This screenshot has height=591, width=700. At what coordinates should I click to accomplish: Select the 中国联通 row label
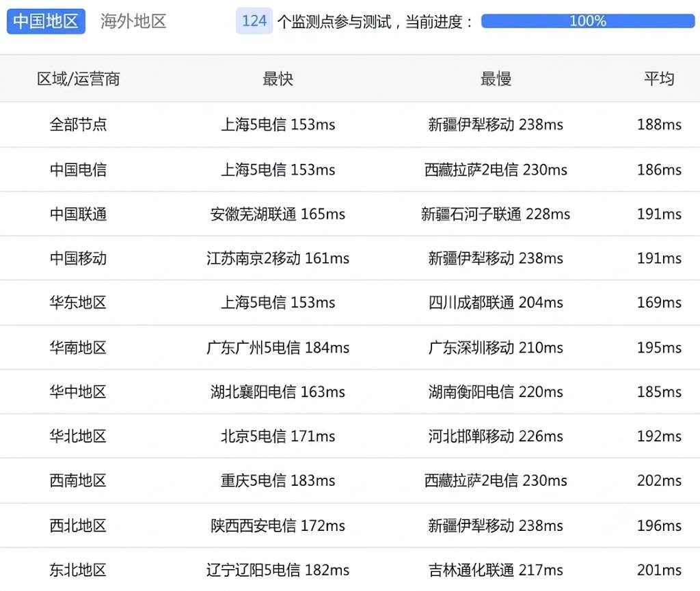[x=78, y=214]
